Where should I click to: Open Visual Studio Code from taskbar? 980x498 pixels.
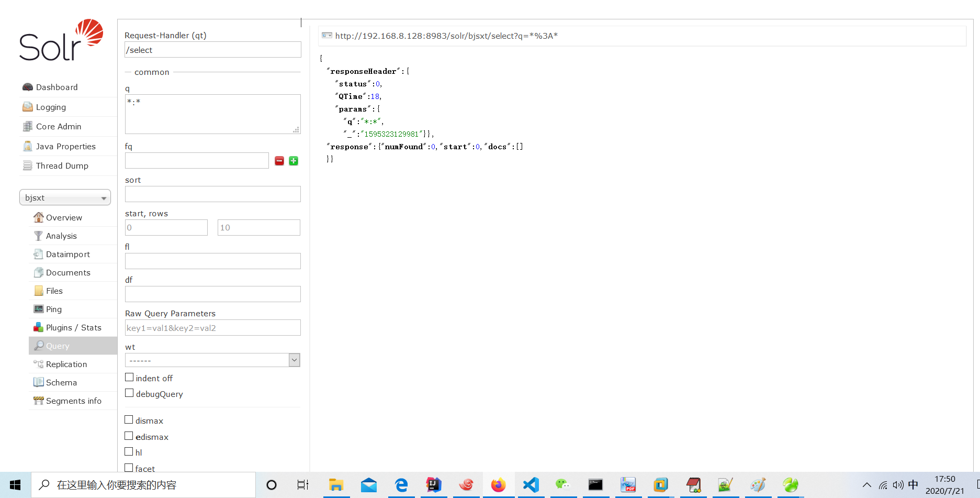[x=531, y=485]
